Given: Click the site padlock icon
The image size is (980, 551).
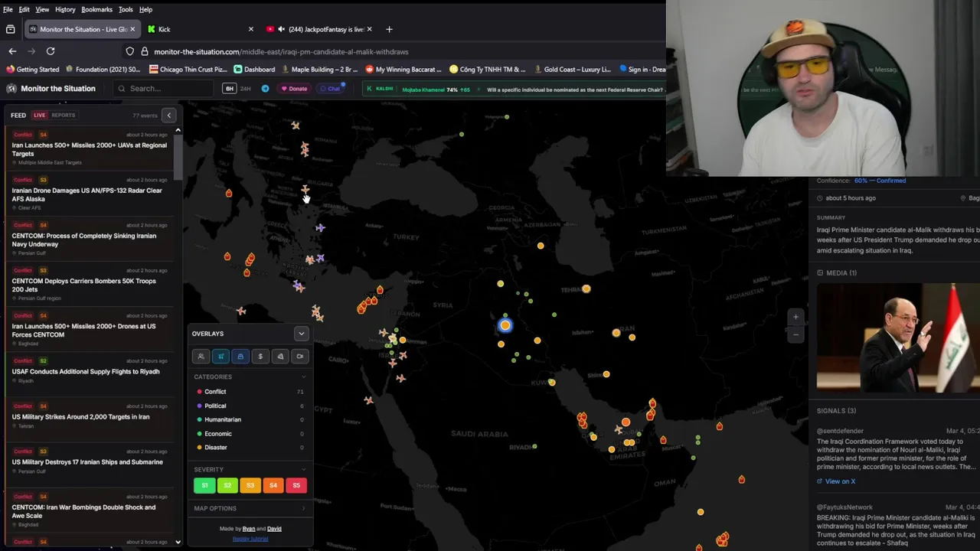Looking at the screenshot, I should click(x=143, y=51).
